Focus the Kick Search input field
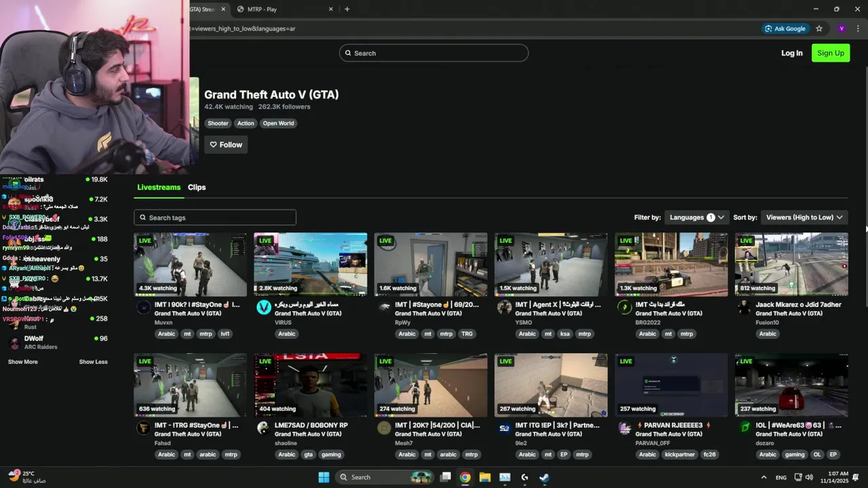The height and width of the screenshot is (488, 868). tap(434, 53)
